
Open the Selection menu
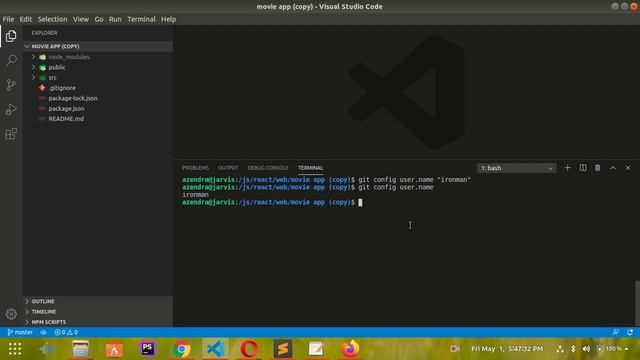pyautogui.click(x=52, y=19)
